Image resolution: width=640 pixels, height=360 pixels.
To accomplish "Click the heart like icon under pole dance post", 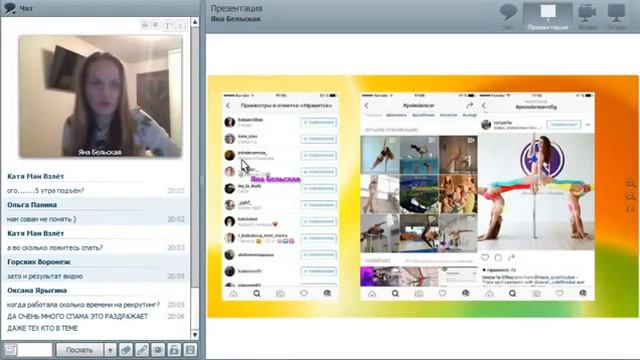I will (485, 258).
